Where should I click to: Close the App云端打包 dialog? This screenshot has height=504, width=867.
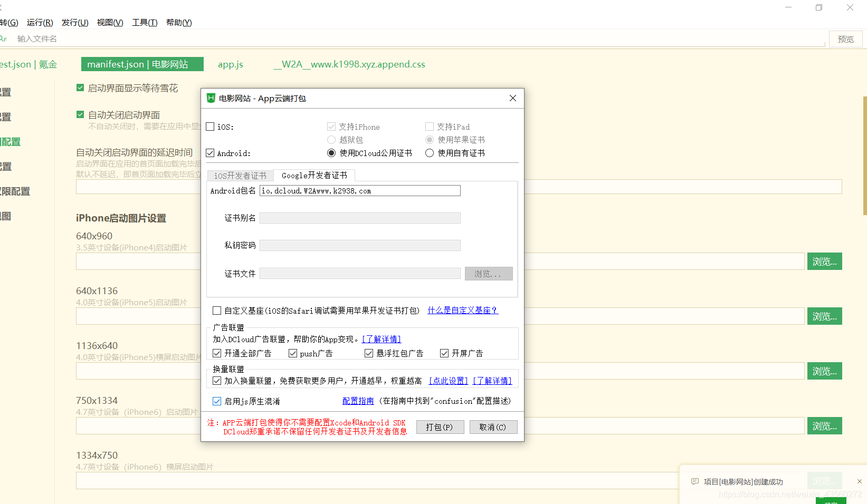pyautogui.click(x=512, y=98)
